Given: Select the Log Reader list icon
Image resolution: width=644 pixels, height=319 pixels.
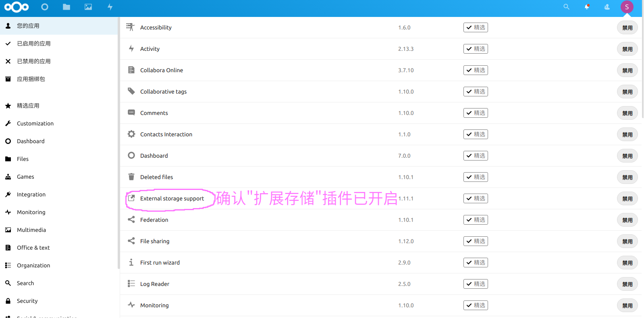Looking at the screenshot, I should [x=131, y=284].
